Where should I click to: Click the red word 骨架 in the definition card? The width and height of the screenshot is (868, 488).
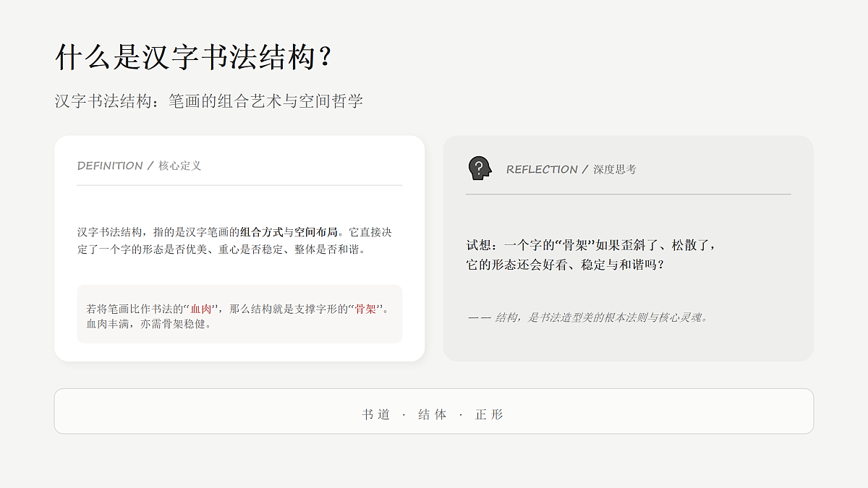coord(365,309)
